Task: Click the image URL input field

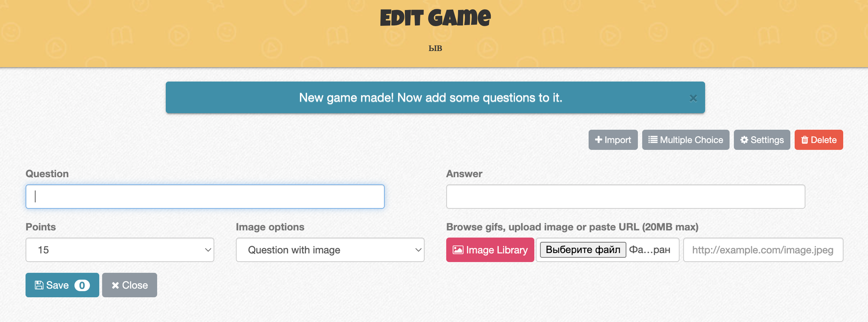Action: (763, 250)
